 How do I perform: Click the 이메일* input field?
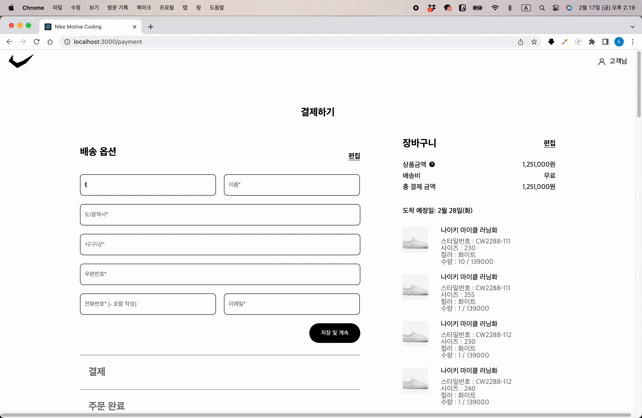click(x=292, y=304)
